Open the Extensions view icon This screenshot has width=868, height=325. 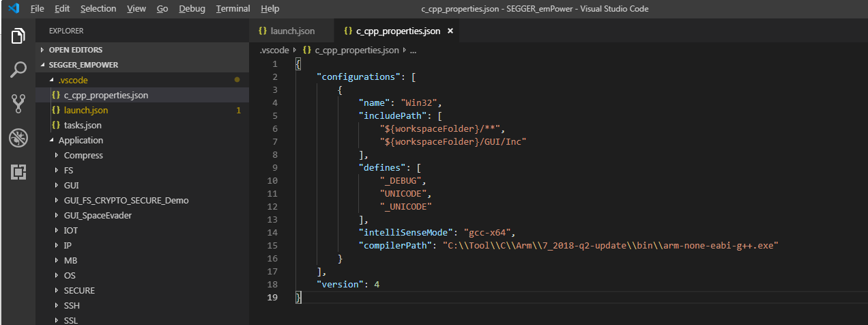point(18,171)
